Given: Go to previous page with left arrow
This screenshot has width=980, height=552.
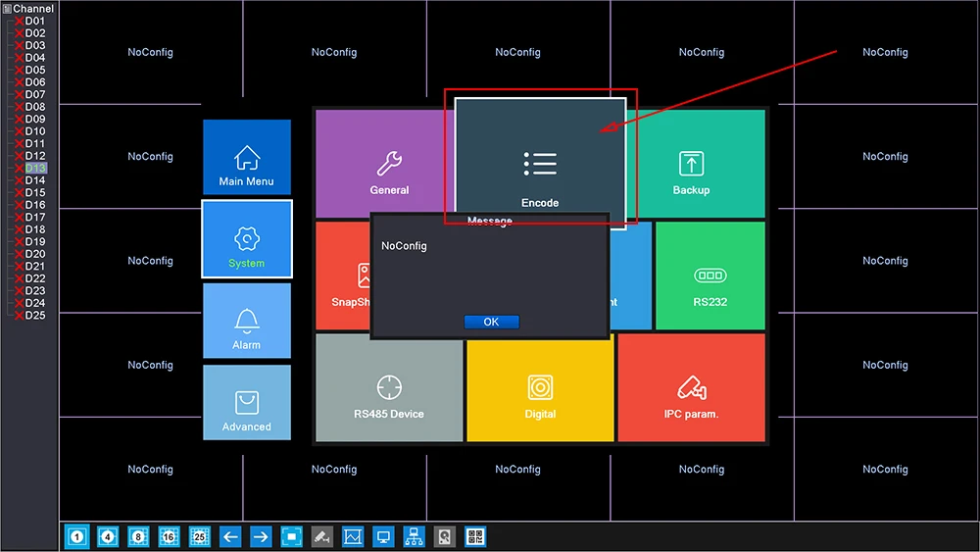Looking at the screenshot, I should [230, 536].
